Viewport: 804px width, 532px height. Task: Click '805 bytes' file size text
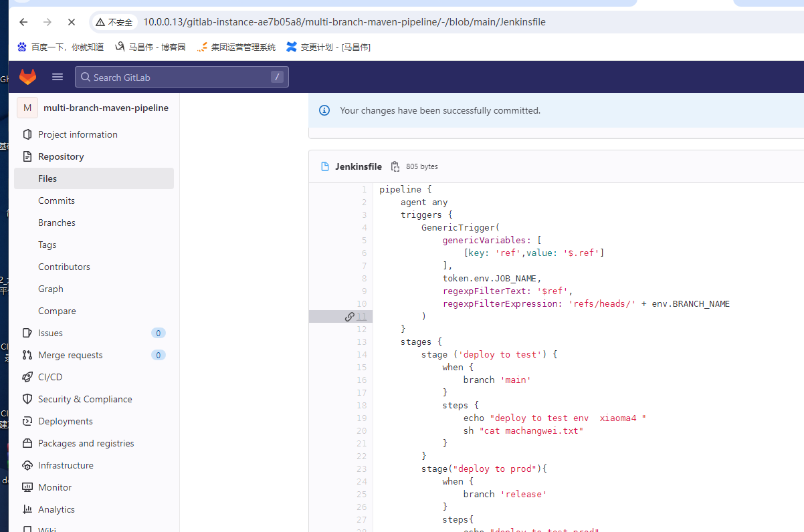tap(422, 166)
